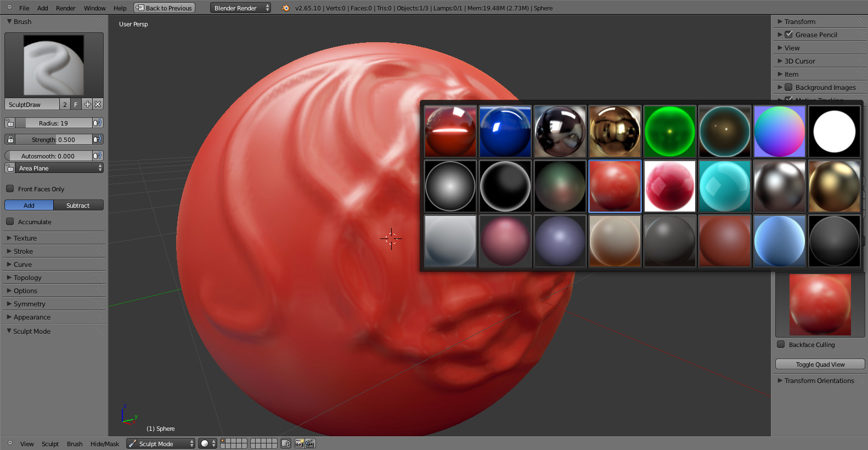Open the Render menu
The height and width of the screenshot is (450, 868).
pos(66,8)
